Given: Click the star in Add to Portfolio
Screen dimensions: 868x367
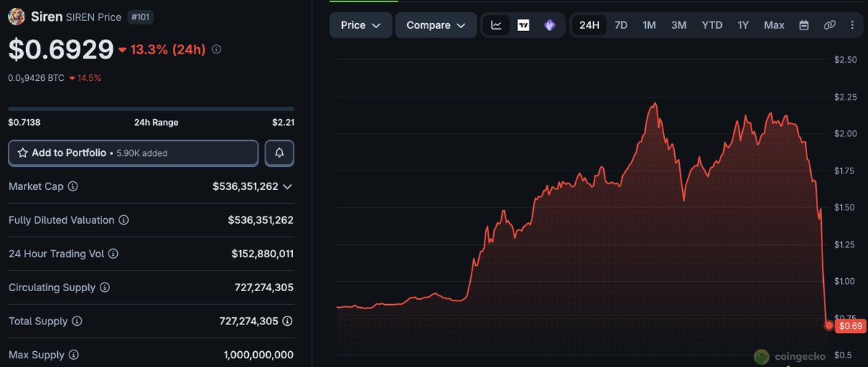Looking at the screenshot, I should (22, 153).
